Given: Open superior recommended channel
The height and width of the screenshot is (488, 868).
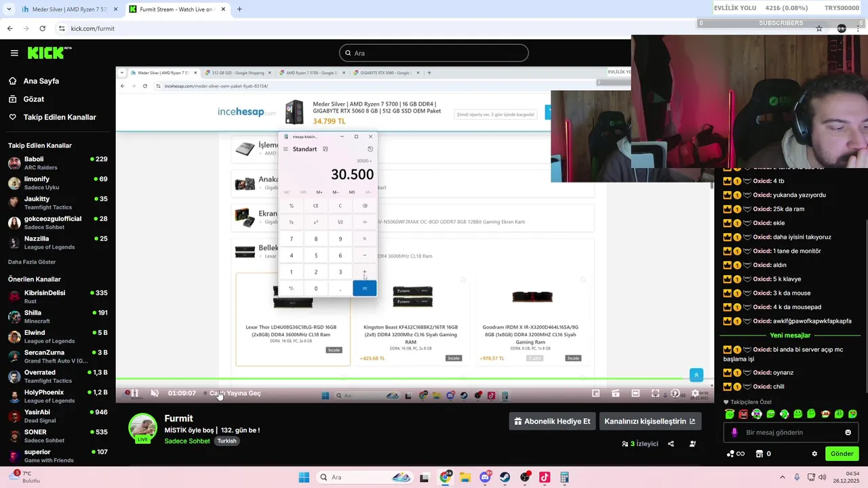Looking at the screenshot, I should (x=58, y=455).
